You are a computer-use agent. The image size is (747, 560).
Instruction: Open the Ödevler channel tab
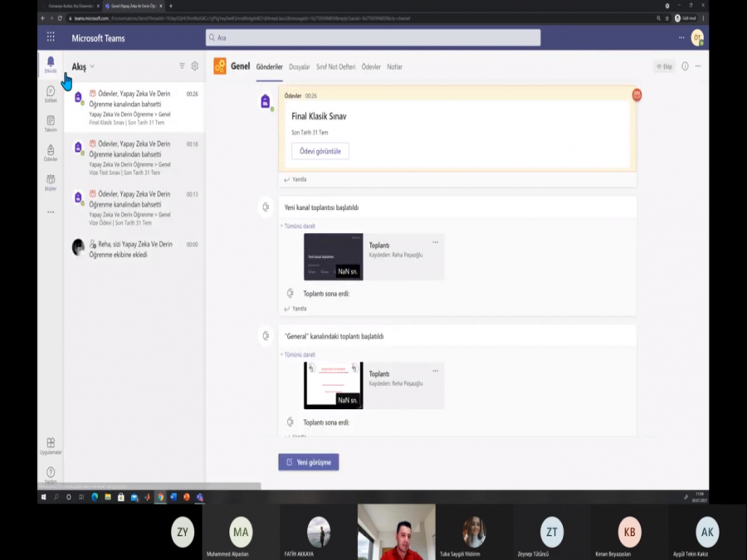pyautogui.click(x=371, y=66)
